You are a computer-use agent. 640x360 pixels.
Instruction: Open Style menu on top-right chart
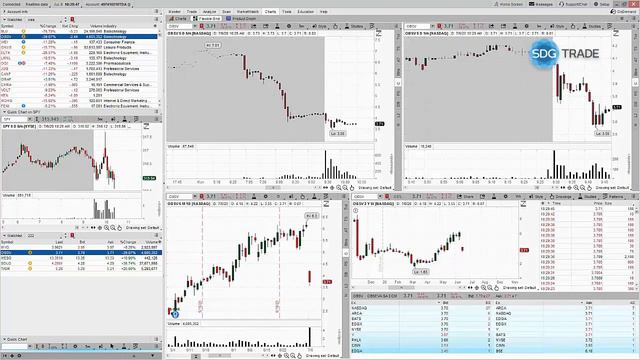coord(557,26)
